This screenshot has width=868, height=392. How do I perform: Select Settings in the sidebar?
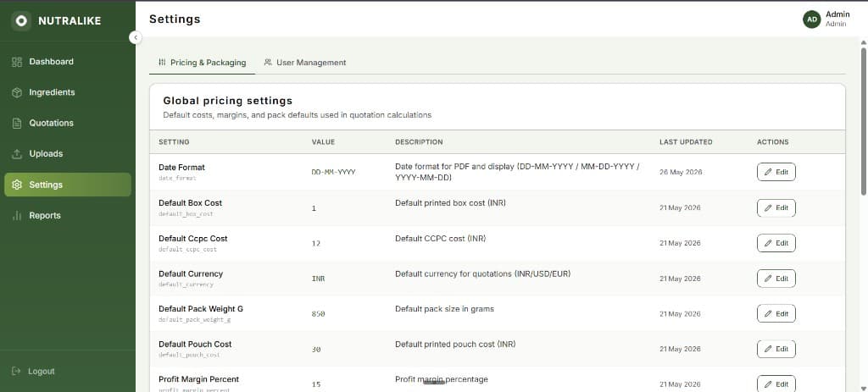point(68,185)
